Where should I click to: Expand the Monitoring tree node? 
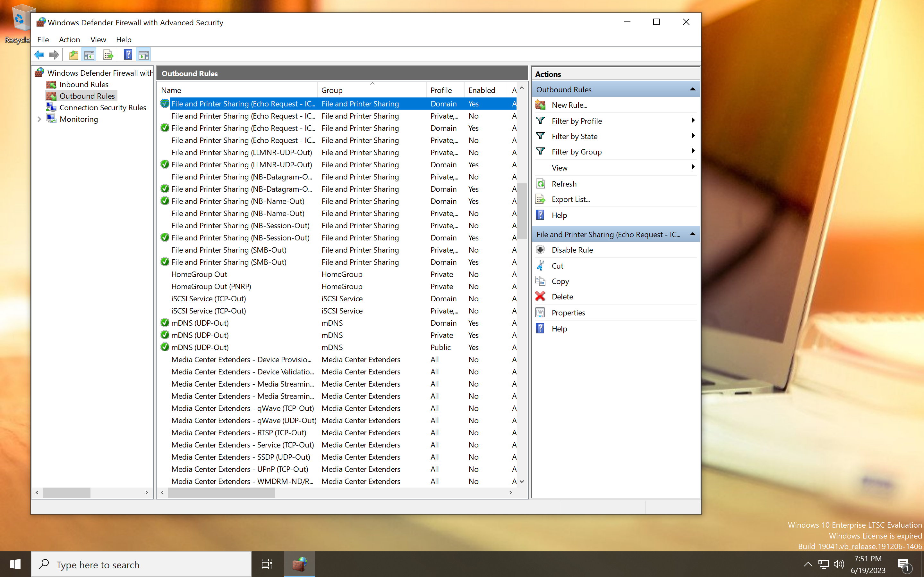click(39, 119)
